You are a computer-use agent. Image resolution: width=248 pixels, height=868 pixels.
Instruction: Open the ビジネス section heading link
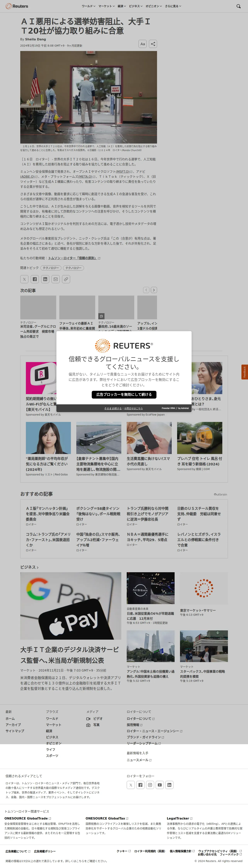(29, 567)
